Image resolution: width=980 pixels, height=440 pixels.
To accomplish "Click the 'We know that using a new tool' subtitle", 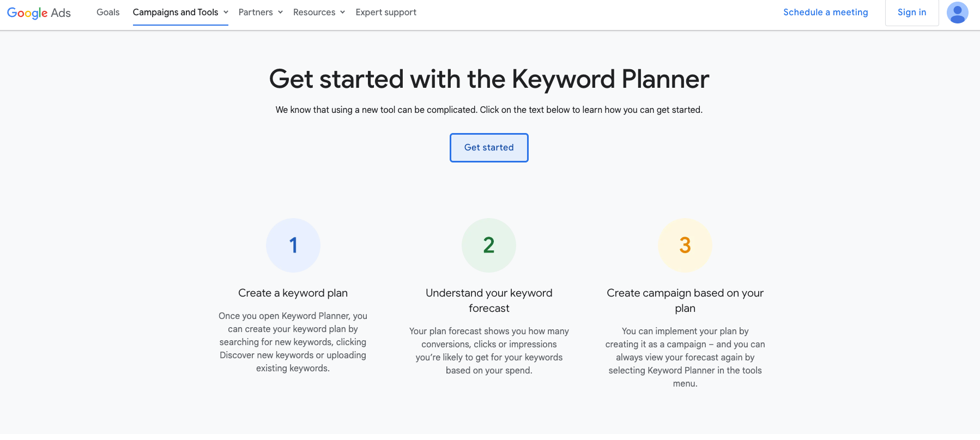I will pos(489,110).
